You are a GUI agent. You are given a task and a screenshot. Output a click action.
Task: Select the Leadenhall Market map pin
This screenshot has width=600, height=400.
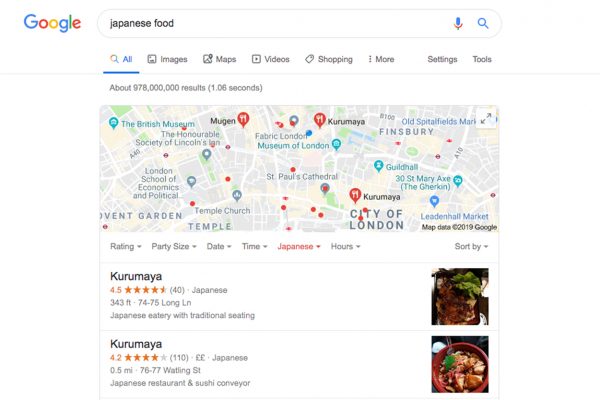tap(434, 201)
